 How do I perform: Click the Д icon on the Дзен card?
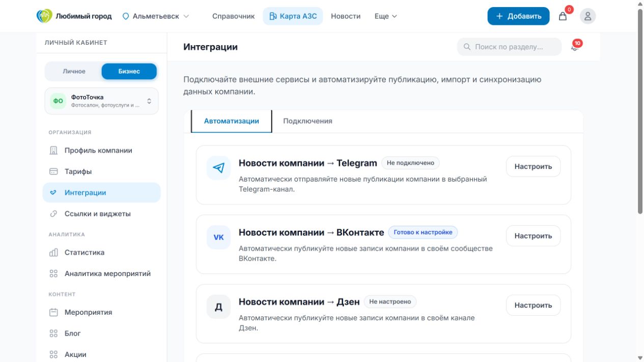pyautogui.click(x=218, y=307)
